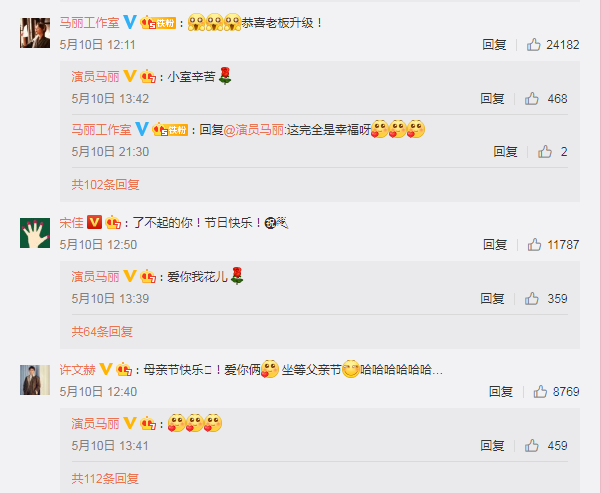Click thumbs-up on reply with 459 likes
The image size is (609, 493).
(532, 446)
